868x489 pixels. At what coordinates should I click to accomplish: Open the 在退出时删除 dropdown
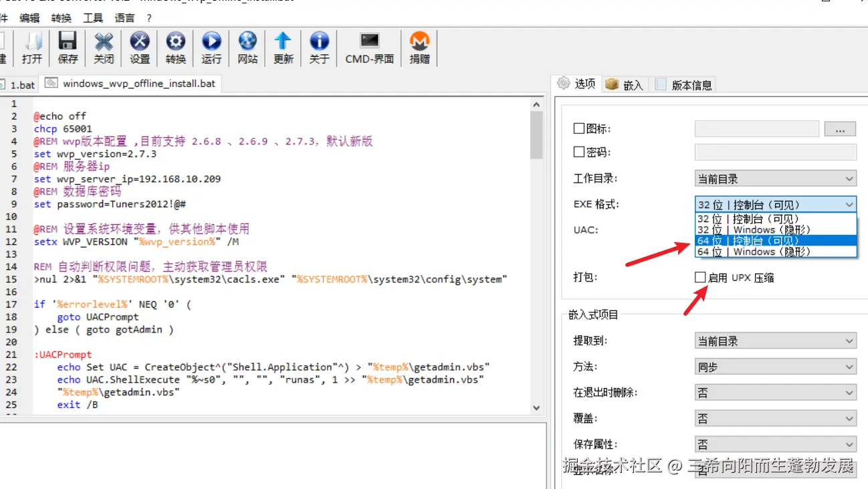coord(776,393)
